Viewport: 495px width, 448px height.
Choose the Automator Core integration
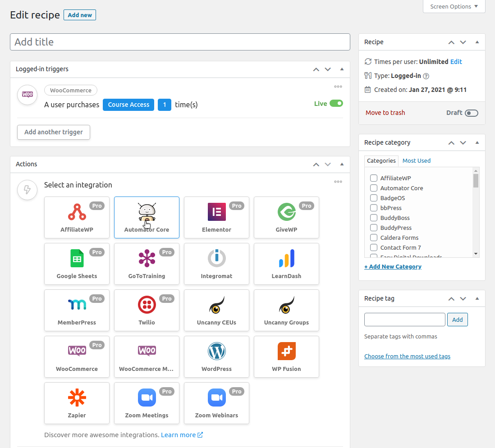coord(147,218)
